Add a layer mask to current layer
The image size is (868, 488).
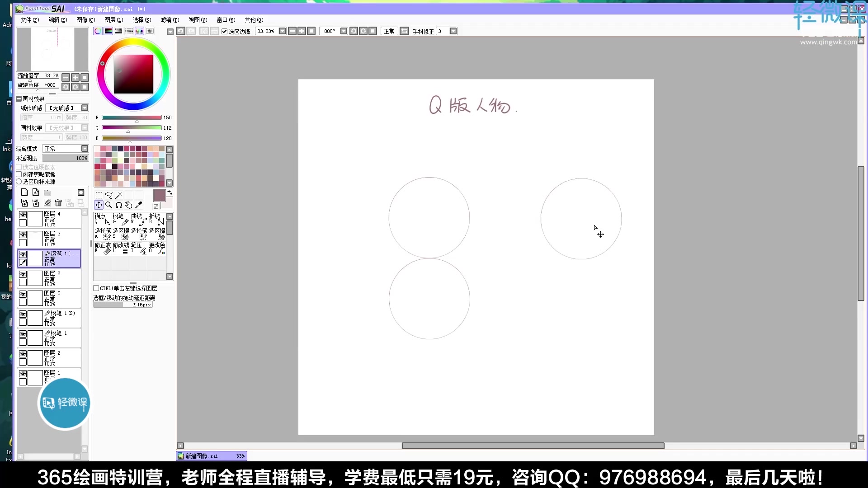(x=81, y=192)
